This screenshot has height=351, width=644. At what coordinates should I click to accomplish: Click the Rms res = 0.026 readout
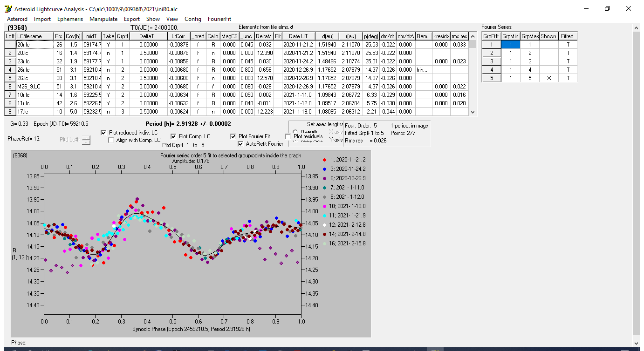[366, 141]
